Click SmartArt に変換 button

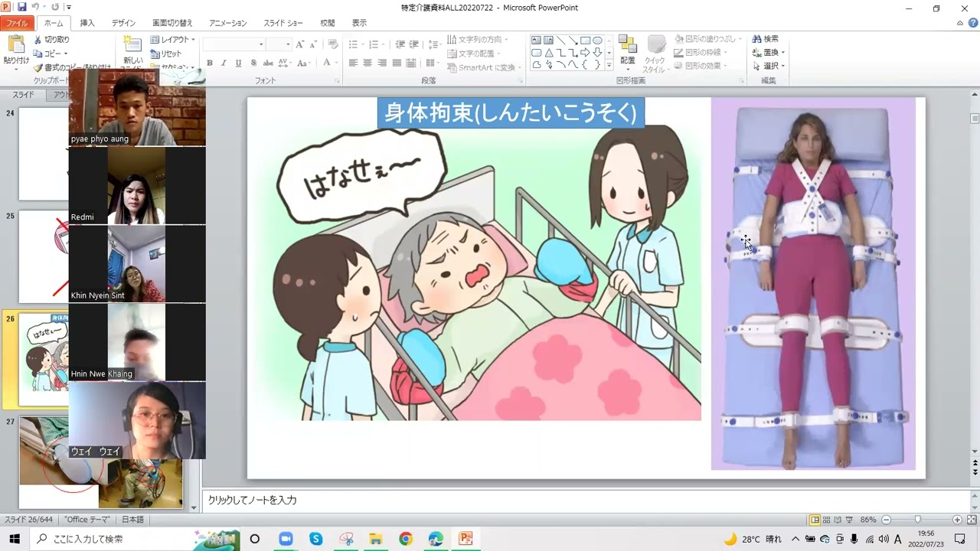click(484, 67)
